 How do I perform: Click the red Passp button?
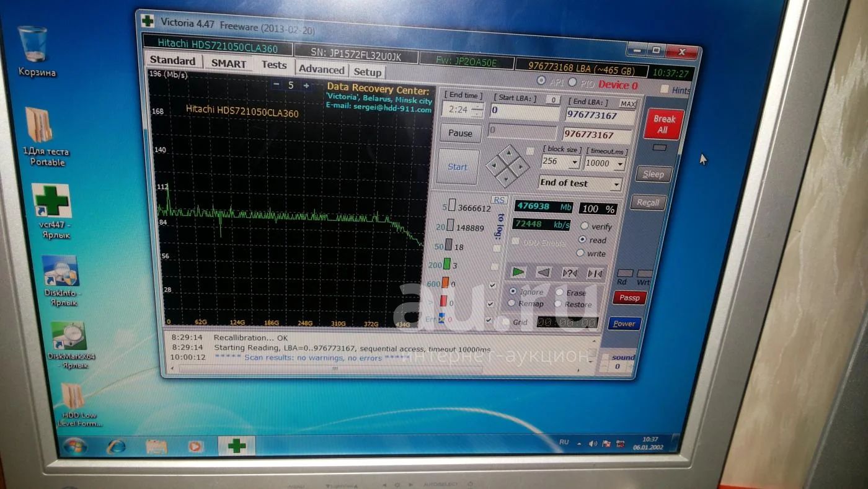pos(629,298)
